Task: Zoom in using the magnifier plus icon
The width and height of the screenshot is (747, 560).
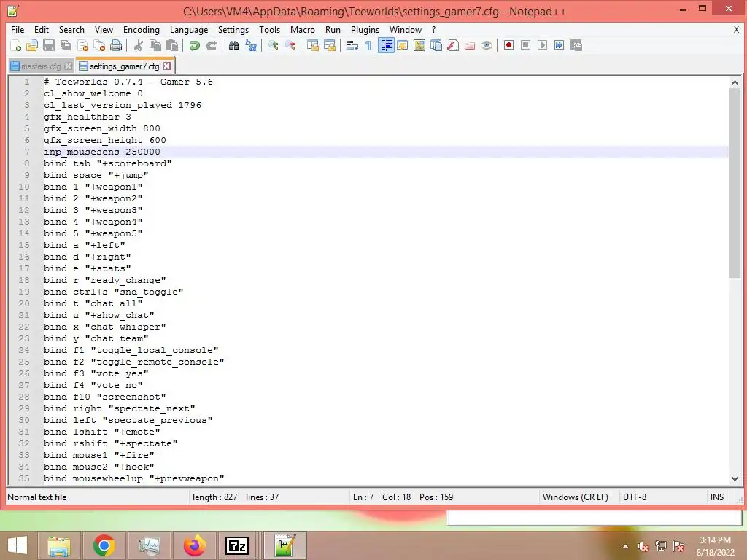Action: point(273,45)
